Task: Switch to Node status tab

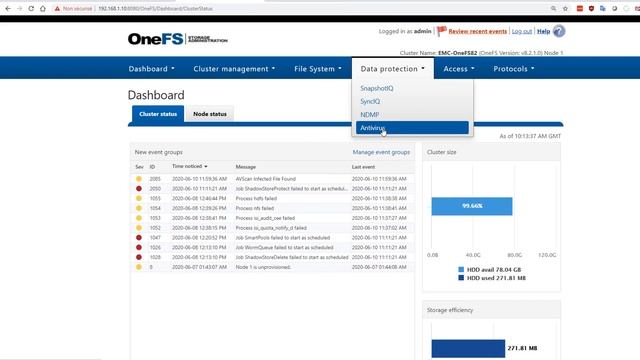Action: 210,114
